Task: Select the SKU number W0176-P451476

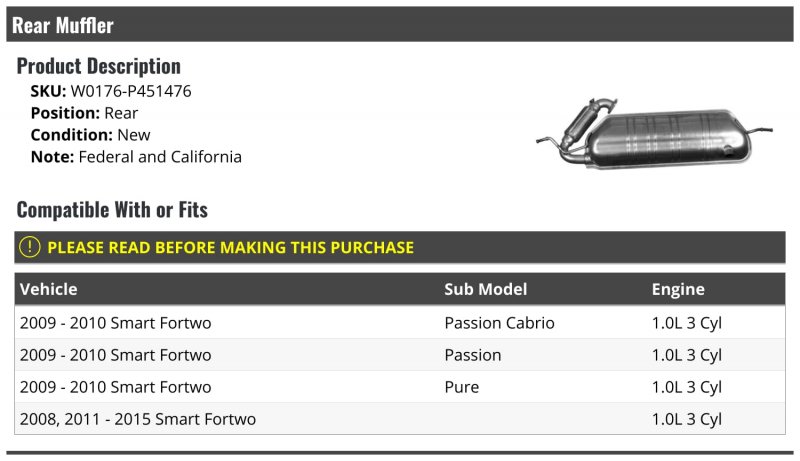Action: [131, 91]
